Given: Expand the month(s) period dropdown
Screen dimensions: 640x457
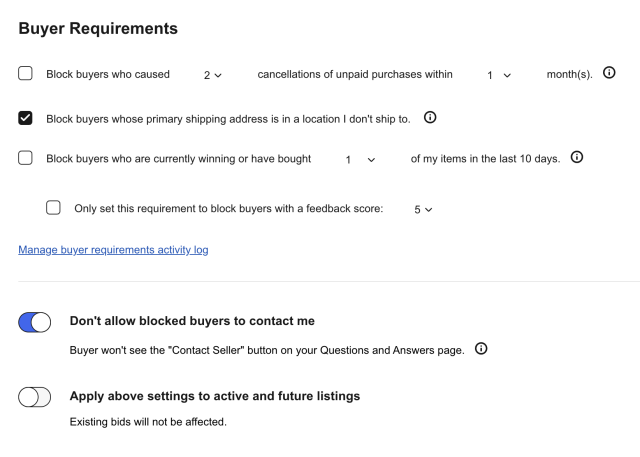Looking at the screenshot, I should 499,75.
